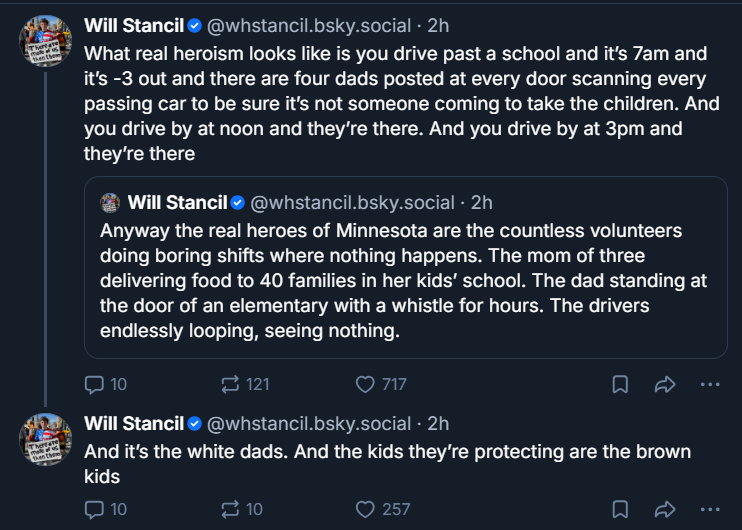Click Will Stancil name on second post
The height and width of the screenshot is (530, 742).
133,423
